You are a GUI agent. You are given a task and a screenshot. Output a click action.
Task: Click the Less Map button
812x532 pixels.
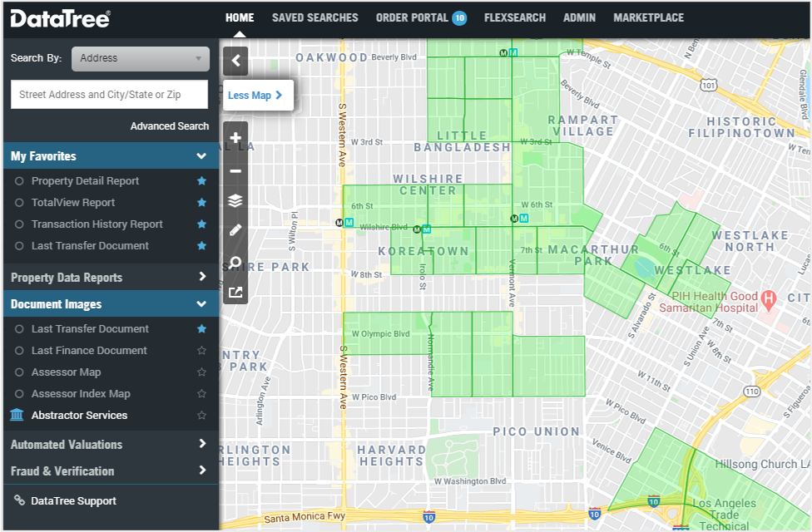pyautogui.click(x=255, y=96)
